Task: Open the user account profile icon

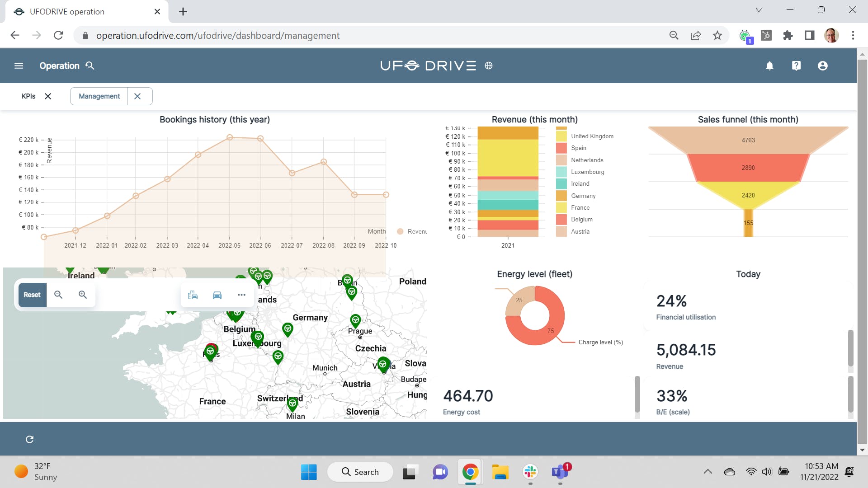Action: tap(823, 66)
